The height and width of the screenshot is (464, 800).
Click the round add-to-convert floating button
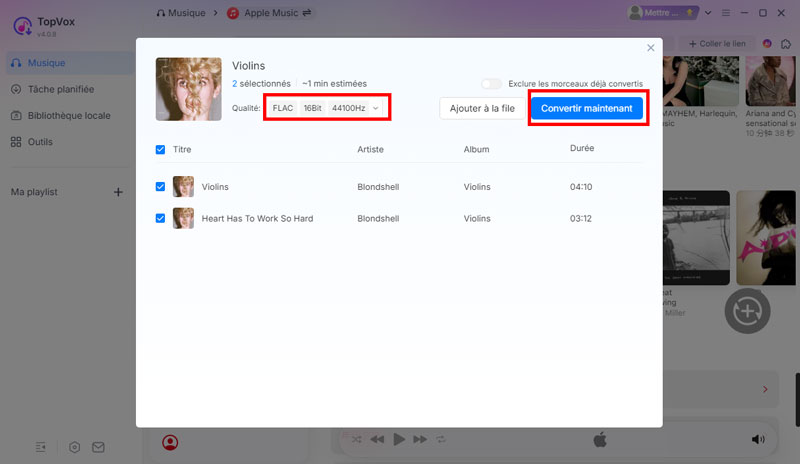click(x=747, y=311)
